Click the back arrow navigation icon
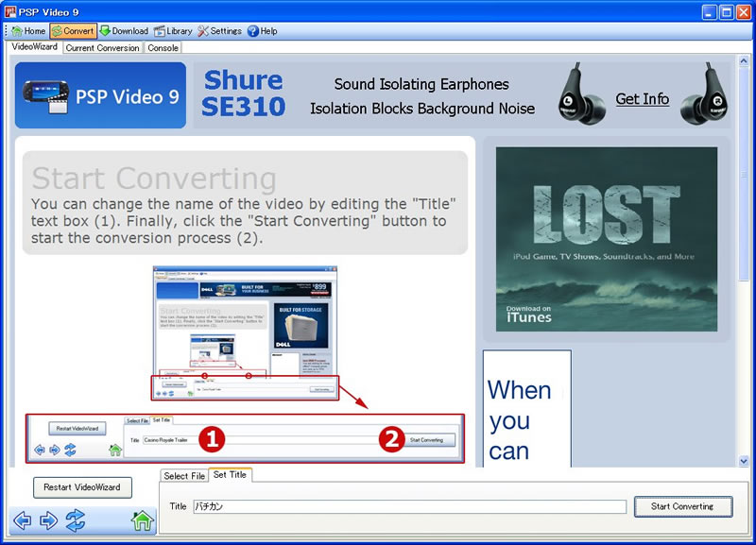 (22, 520)
